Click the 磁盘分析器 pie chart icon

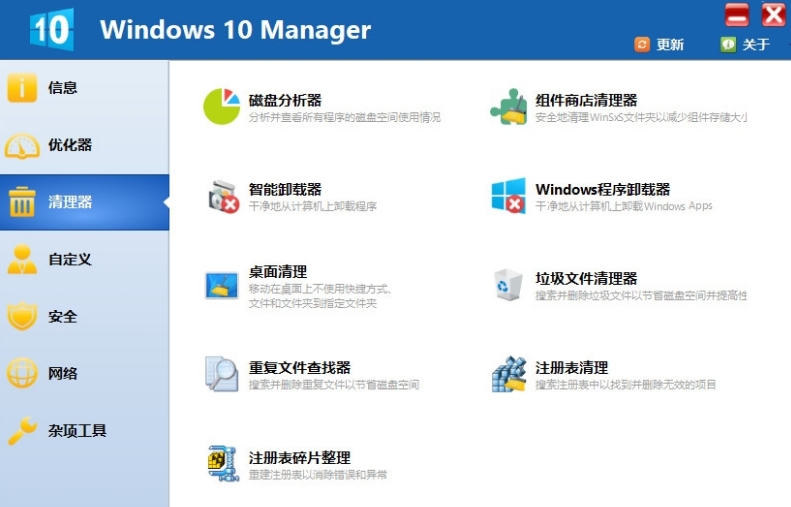[x=221, y=106]
